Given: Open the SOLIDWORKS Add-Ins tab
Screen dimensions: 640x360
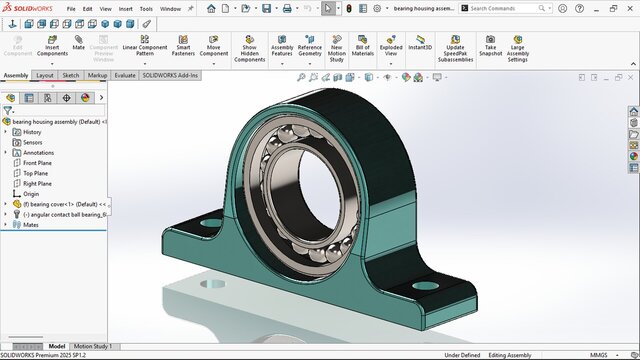Looking at the screenshot, I should point(170,76).
